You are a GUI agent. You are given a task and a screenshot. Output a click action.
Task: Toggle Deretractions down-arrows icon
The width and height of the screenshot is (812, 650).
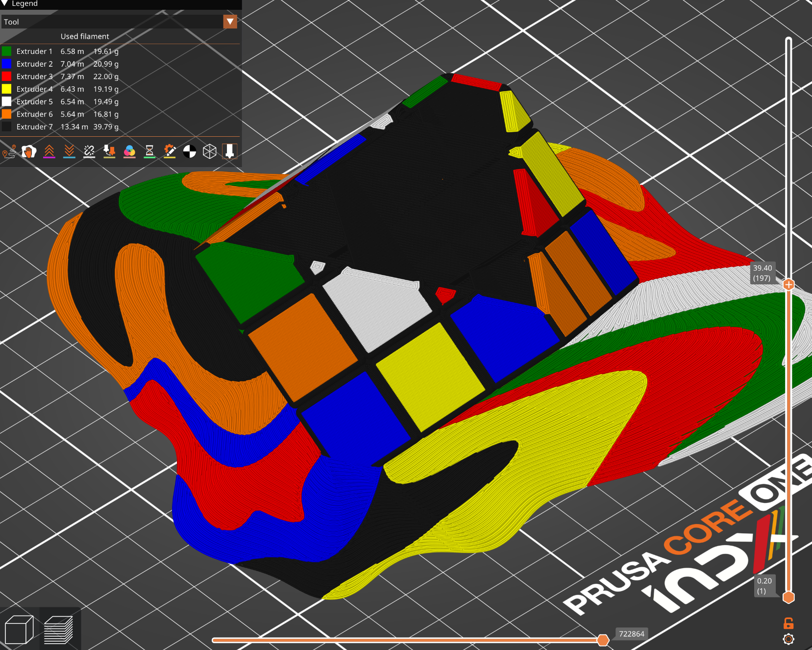(69, 151)
